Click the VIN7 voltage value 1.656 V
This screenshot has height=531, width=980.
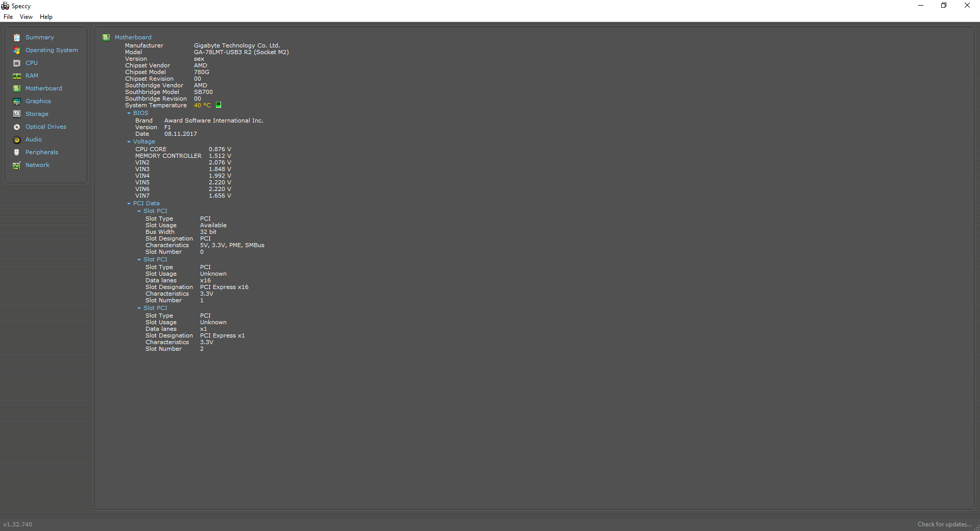click(220, 196)
